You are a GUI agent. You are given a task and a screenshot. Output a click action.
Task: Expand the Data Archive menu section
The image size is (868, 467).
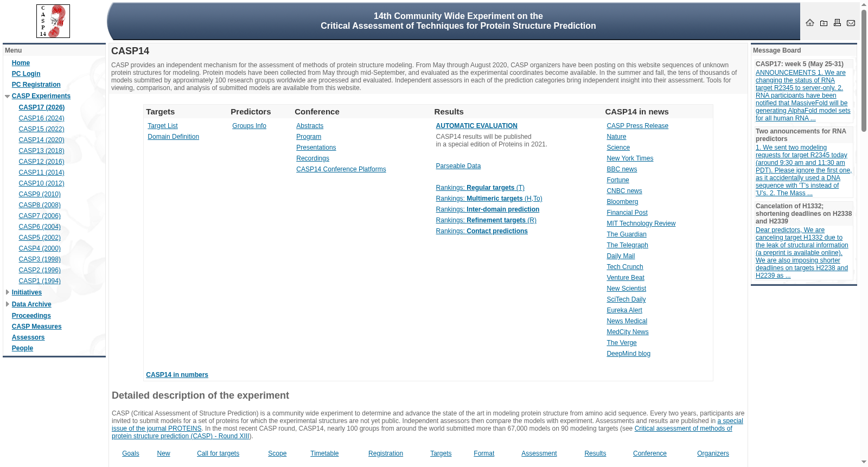click(x=8, y=304)
